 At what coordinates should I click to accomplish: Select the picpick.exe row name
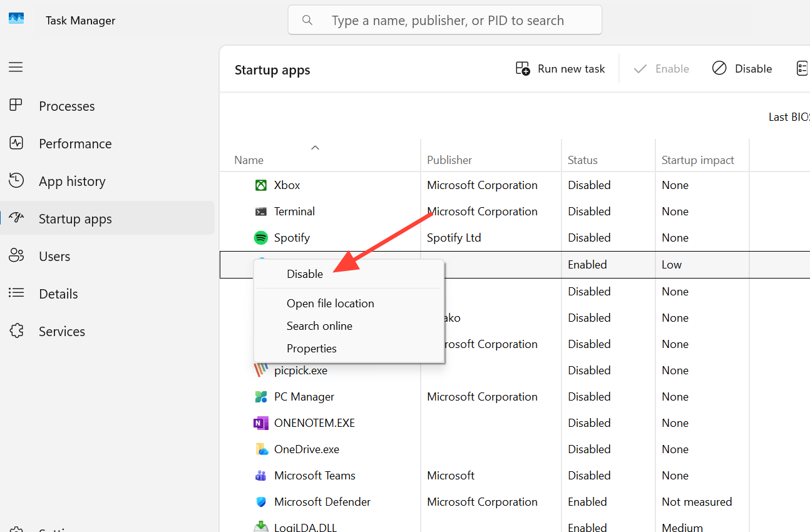(x=300, y=371)
